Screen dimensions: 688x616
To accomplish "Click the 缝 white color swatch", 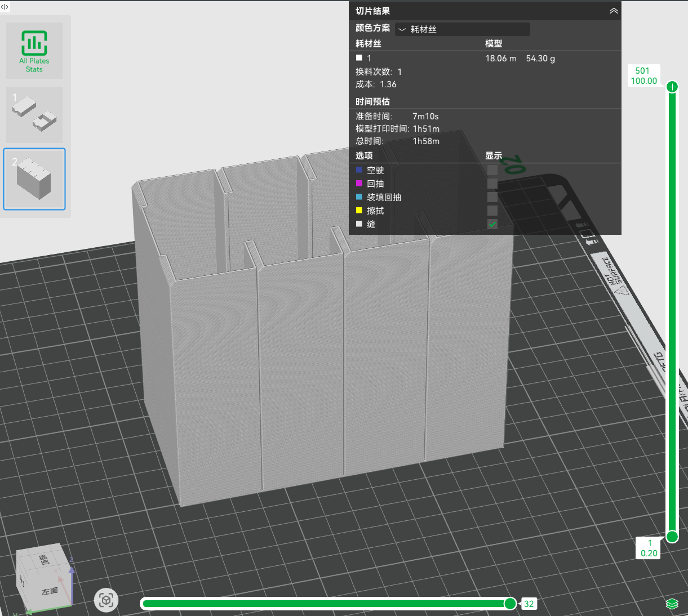I will coord(359,224).
